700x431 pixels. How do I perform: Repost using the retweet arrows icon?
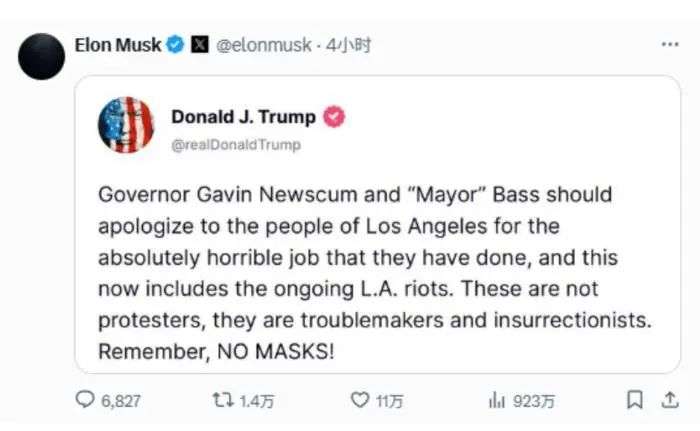click(x=222, y=400)
